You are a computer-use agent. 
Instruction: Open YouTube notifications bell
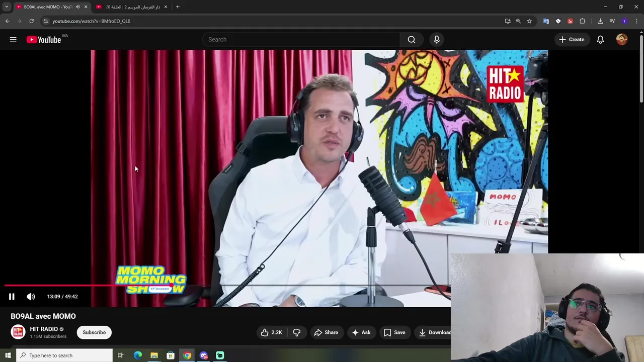600,39
